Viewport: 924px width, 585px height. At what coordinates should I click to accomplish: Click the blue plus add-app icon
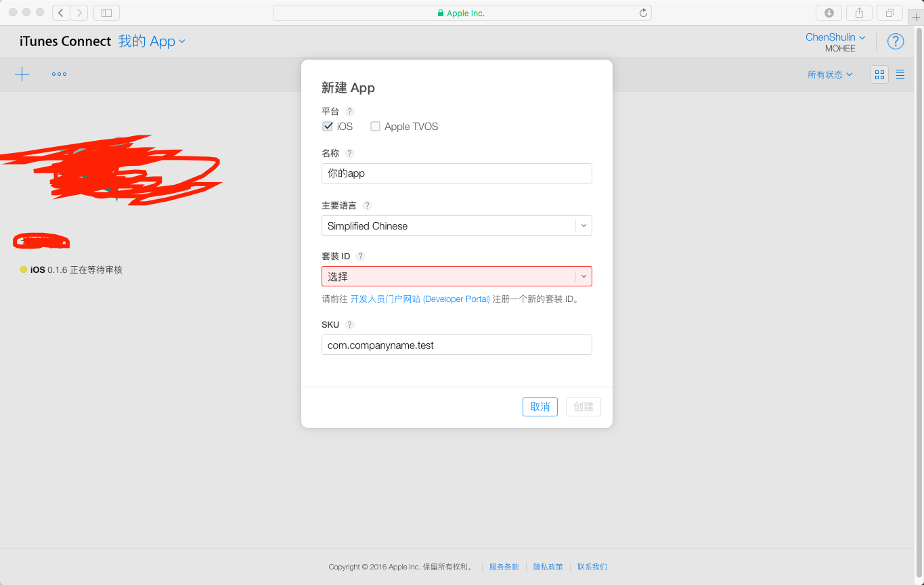pyautogui.click(x=22, y=74)
